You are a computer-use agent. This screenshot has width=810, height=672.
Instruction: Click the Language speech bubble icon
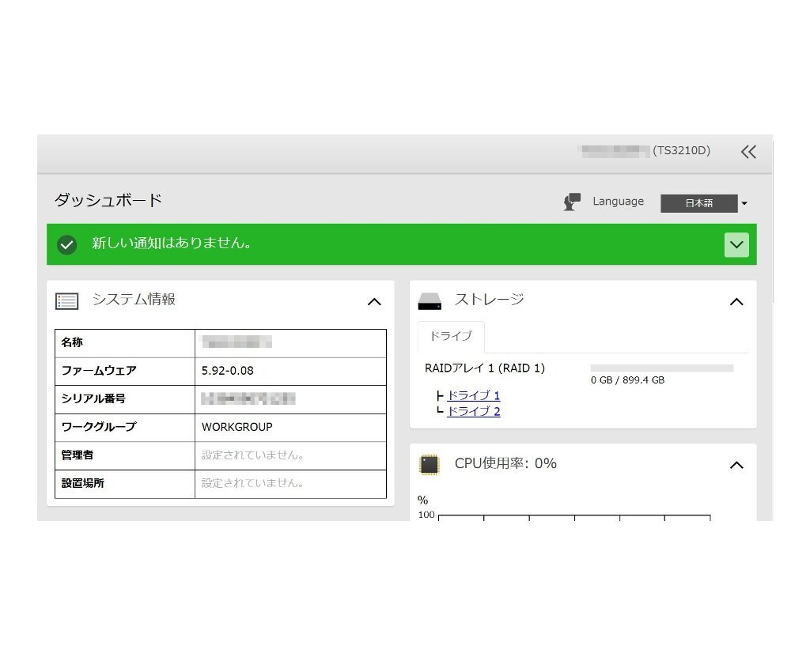point(572,202)
